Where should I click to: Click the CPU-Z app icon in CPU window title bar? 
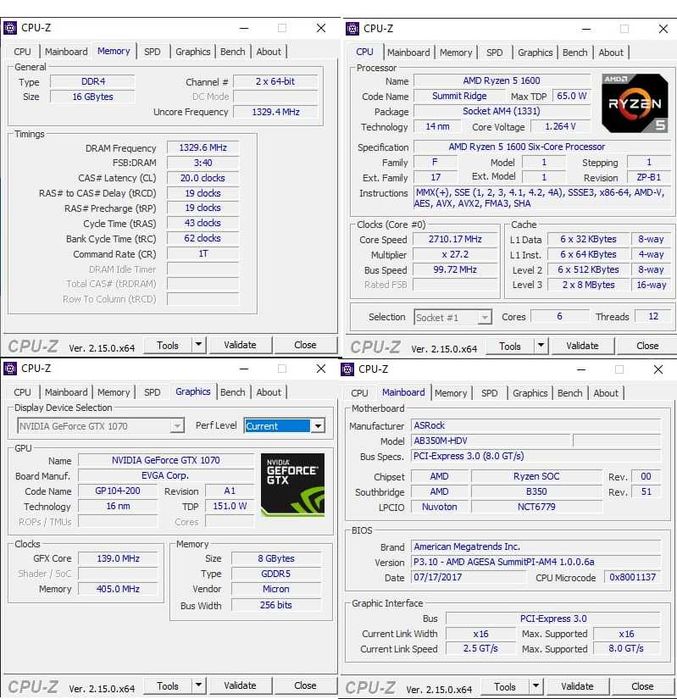tap(353, 29)
